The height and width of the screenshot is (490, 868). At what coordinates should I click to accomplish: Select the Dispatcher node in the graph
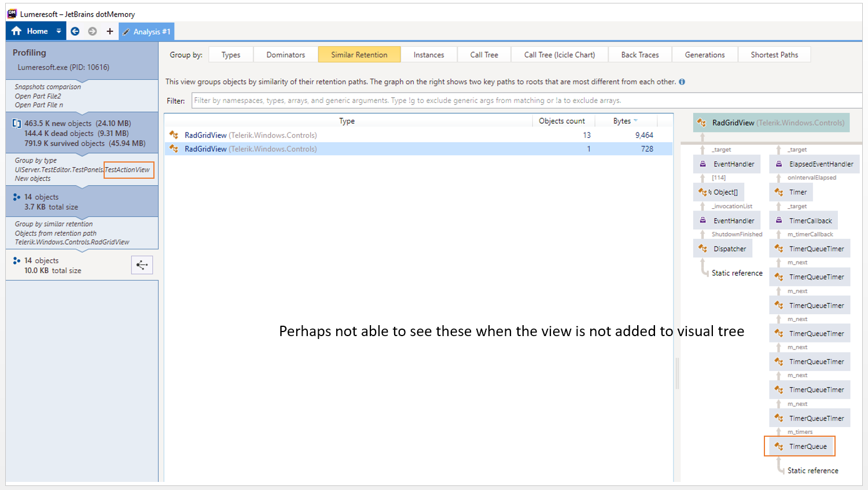click(723, 249)
